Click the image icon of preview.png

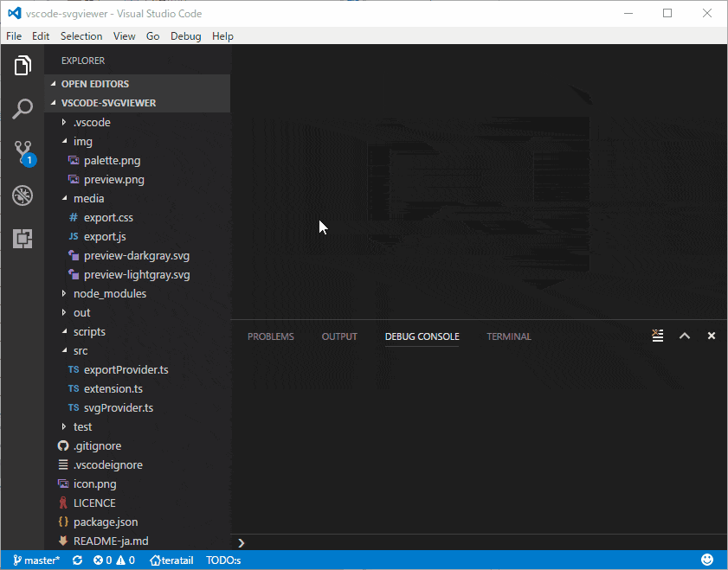pos(74,180)
